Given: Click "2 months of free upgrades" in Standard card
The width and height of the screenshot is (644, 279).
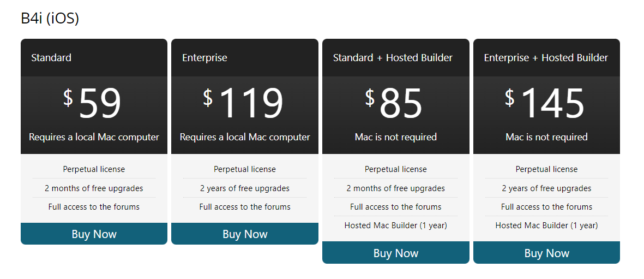Looking at the screenshot, I should coord(94,188).
